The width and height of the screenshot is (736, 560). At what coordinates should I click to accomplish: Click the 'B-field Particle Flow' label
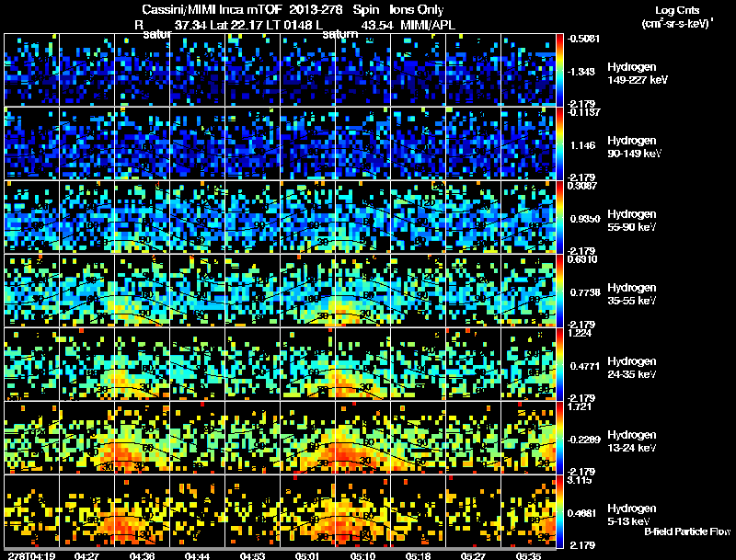point(687,531)
